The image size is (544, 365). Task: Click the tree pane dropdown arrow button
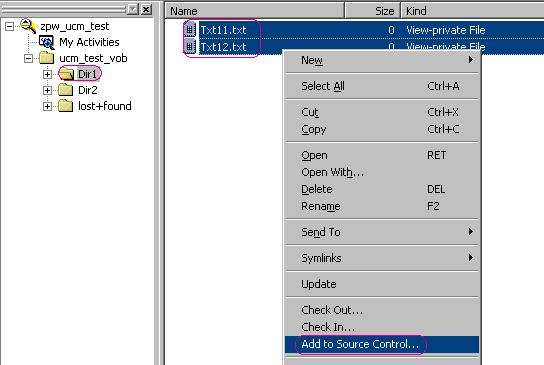[x=133, y=9]
